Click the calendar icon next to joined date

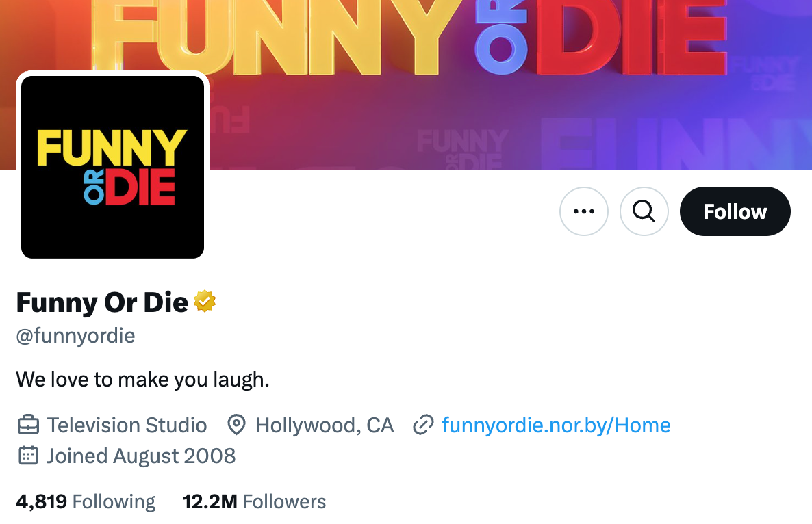click(x=27, y=455)
